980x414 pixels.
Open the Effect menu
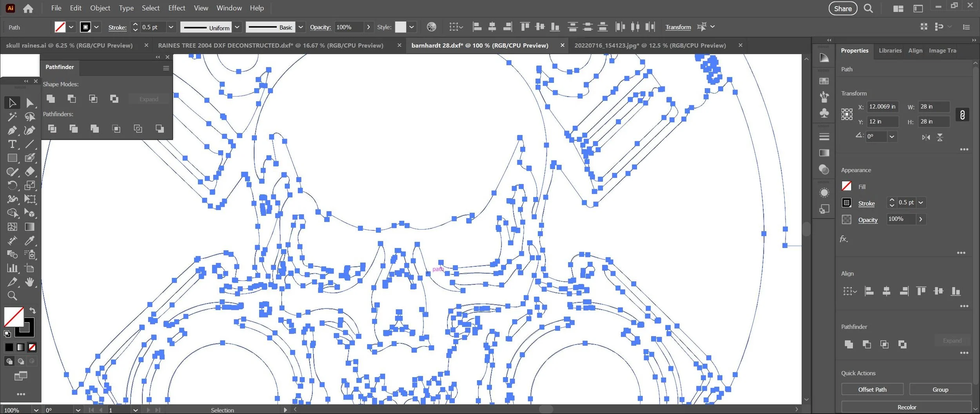[x=176, y=8]
